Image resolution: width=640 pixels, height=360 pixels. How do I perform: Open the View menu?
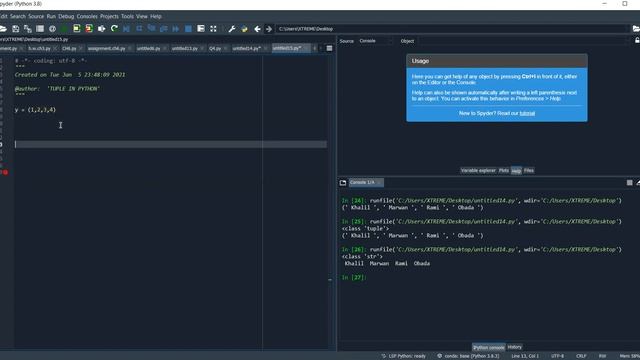coord(142,16)
